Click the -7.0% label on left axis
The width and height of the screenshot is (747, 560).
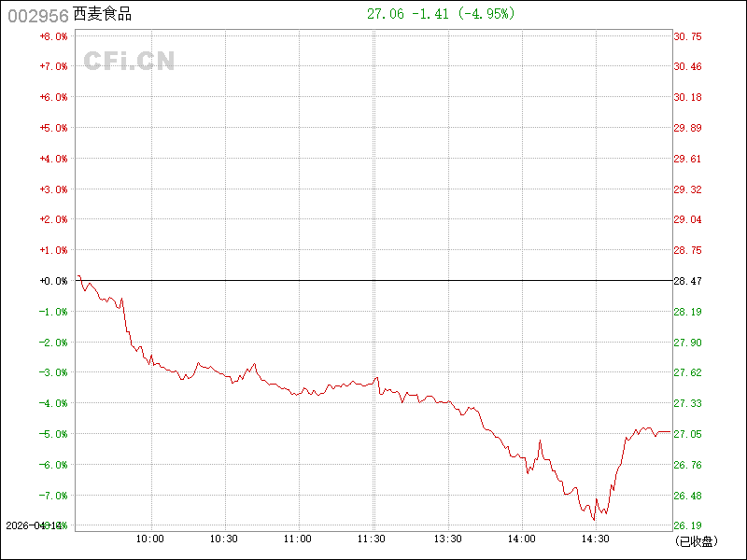[x=53, y=496]
